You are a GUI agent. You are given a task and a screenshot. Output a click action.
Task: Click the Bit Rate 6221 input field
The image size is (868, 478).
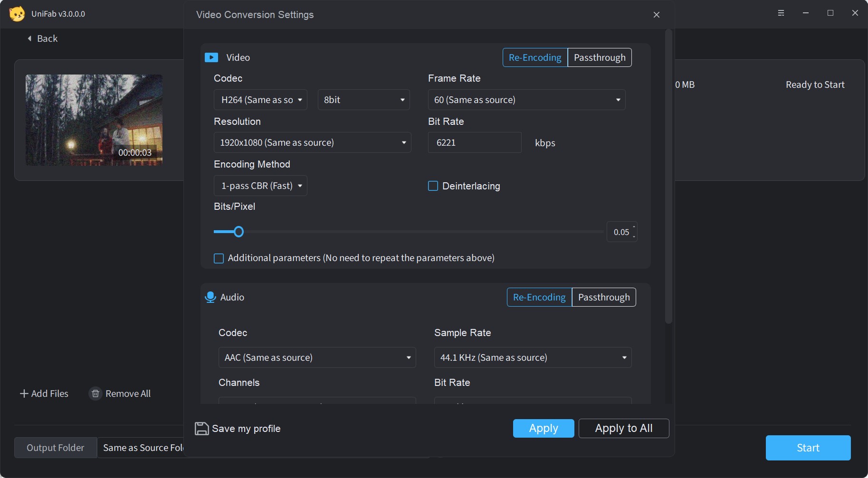click(x=475, y=142)
